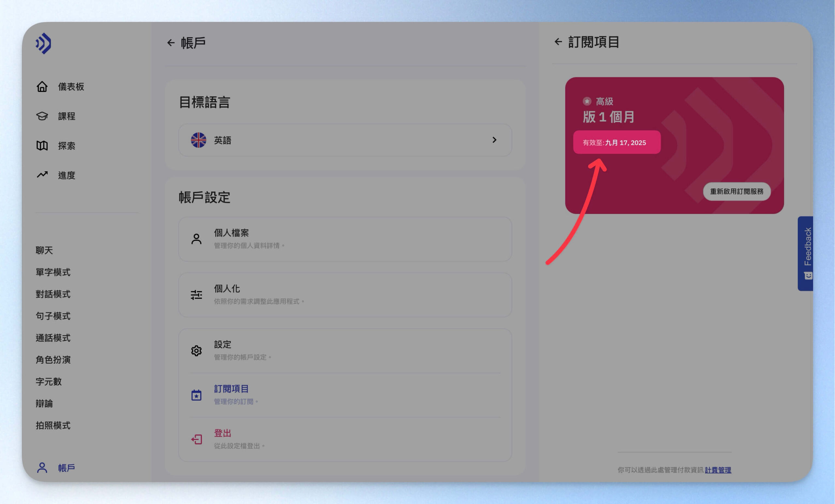Screen dimensions: 835x504
Task: Open the 訂閱項目 row
Action: 345,395
